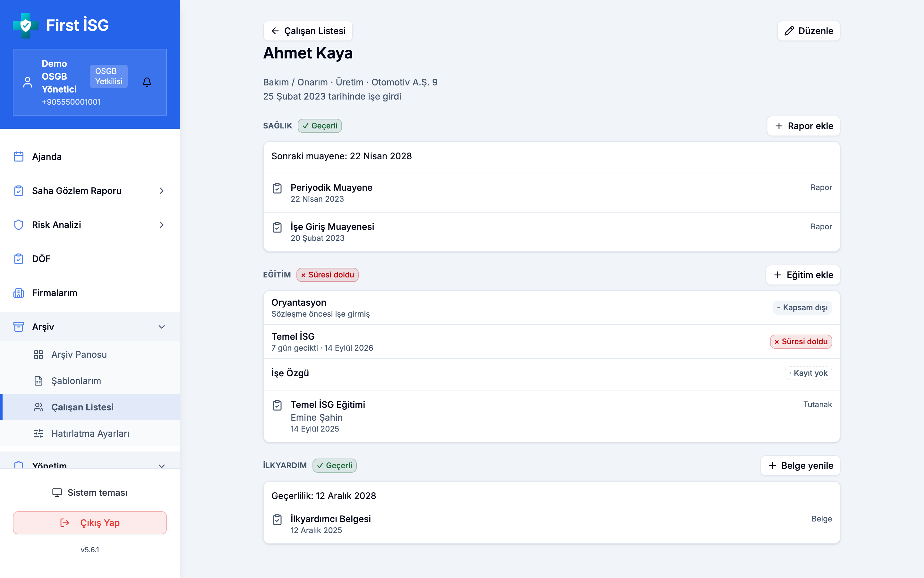Click the DÖF clipboard icon
This screenshot has height=578, width=924.
pyautogui.click(x=19, y=259)
